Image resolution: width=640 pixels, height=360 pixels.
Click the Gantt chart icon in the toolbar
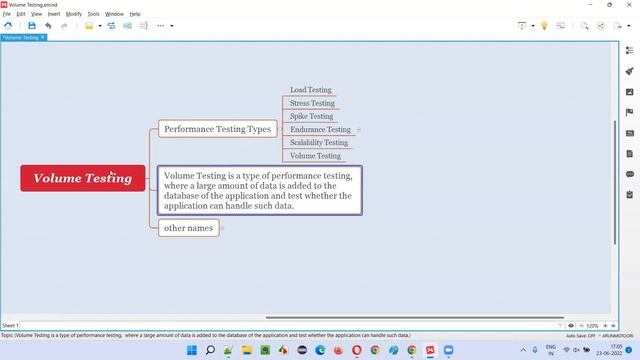click(560, 26)
